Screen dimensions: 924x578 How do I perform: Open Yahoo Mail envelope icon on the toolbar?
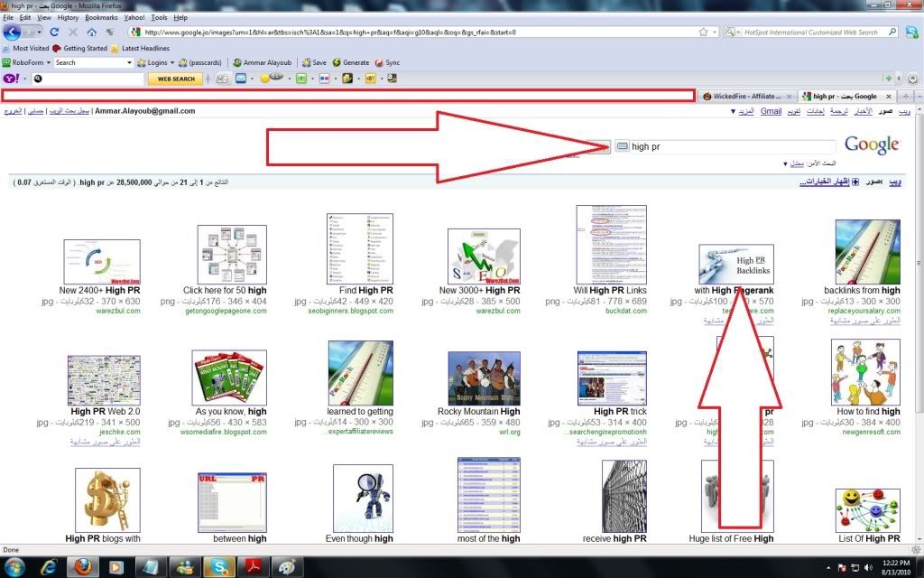pyautogui.click(x=241, y=79)
